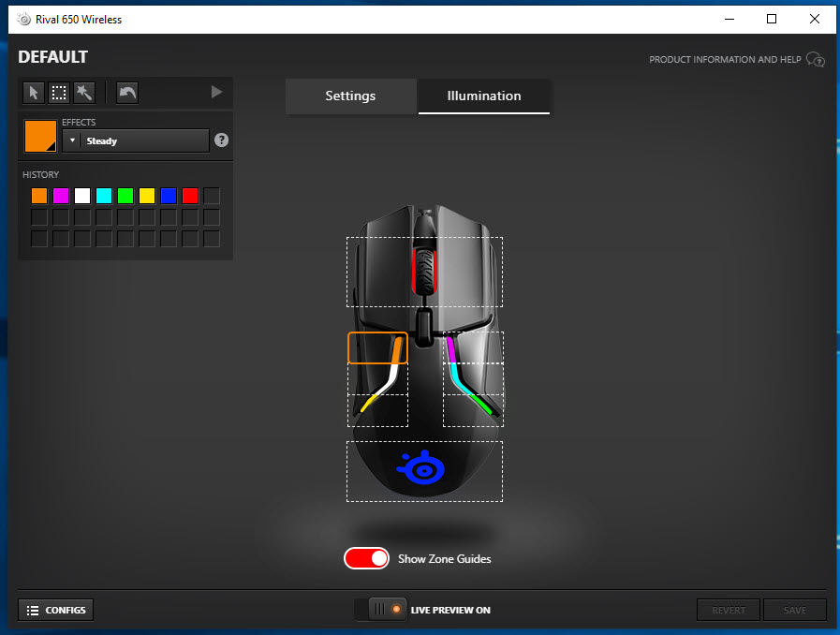Click the EFFECTS label

[x=79, y=122]
